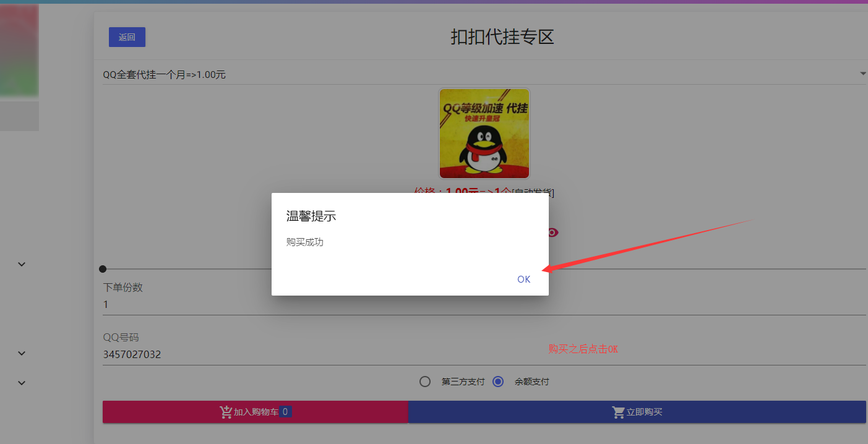
Task: Expand the bottom sidebar chevron
Action: [22, 383]
